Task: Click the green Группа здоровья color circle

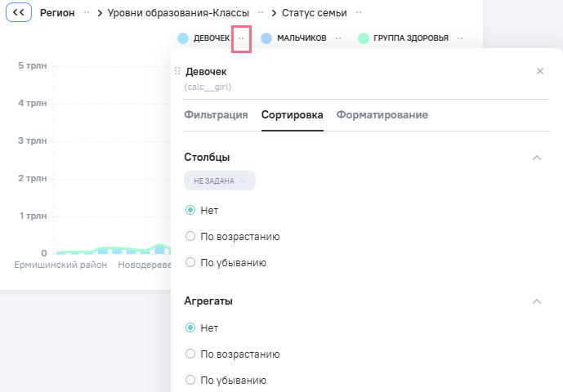Action: [x=364, y=38]
